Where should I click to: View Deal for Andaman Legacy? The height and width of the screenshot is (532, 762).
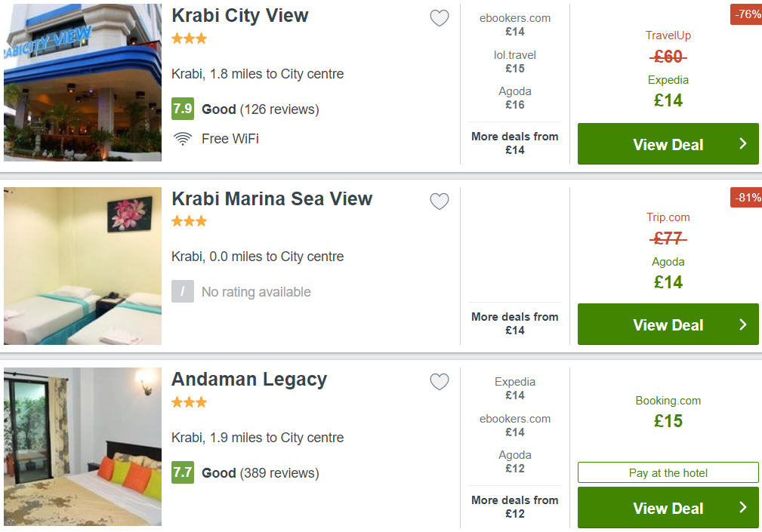click(x=668, y=508)
